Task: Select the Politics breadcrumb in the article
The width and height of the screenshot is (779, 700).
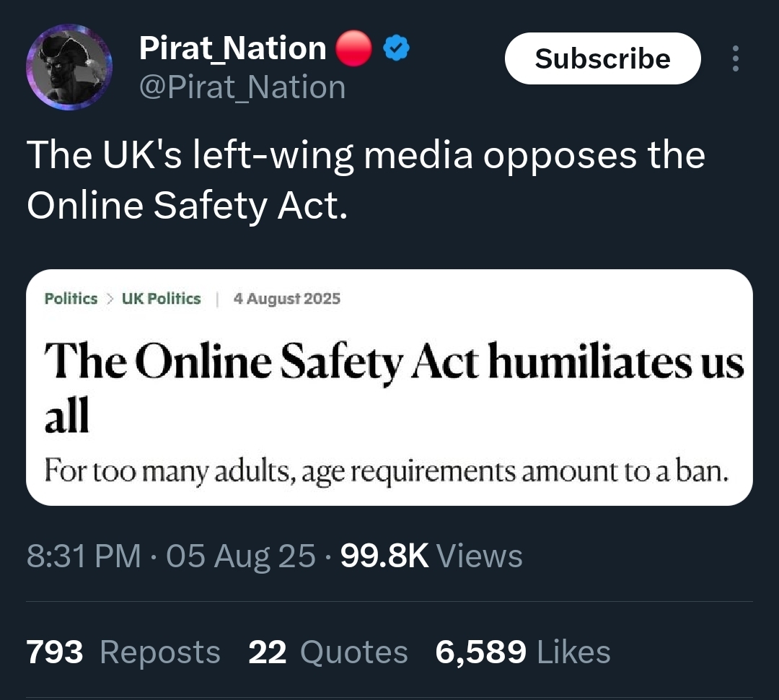Action: click(x=71, y=299)
